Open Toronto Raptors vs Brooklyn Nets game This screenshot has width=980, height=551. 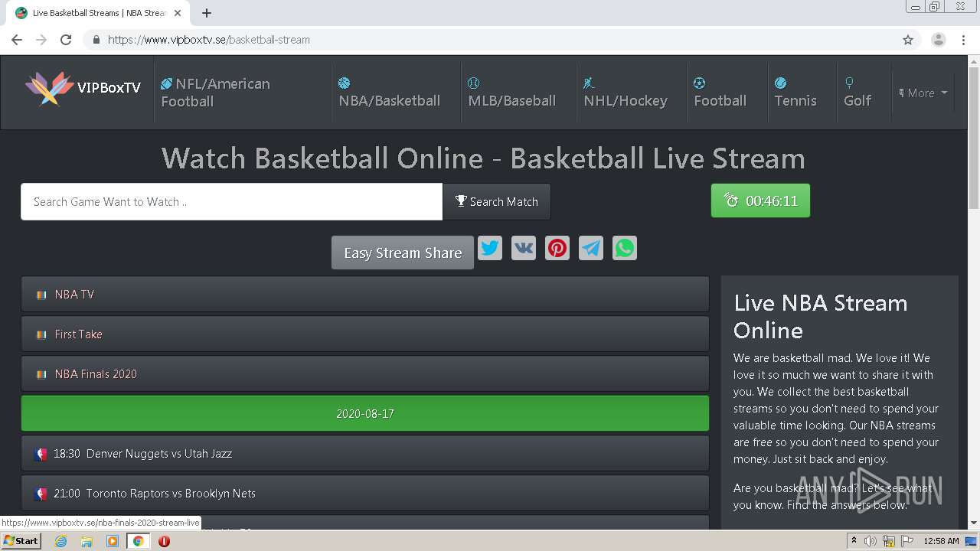(365, 493)
